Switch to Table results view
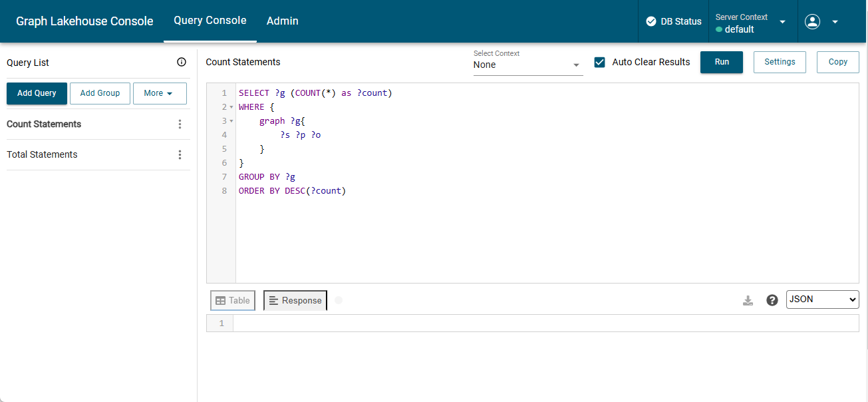 click(233, 301)
